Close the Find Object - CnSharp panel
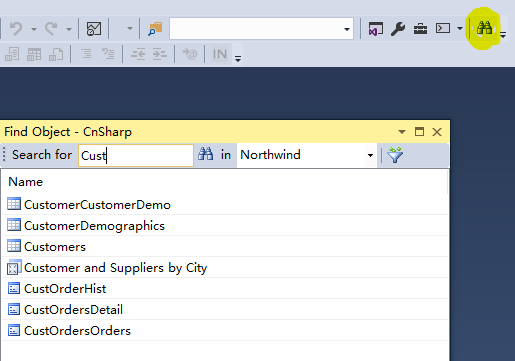515x361 pixels. click(437, 132)
